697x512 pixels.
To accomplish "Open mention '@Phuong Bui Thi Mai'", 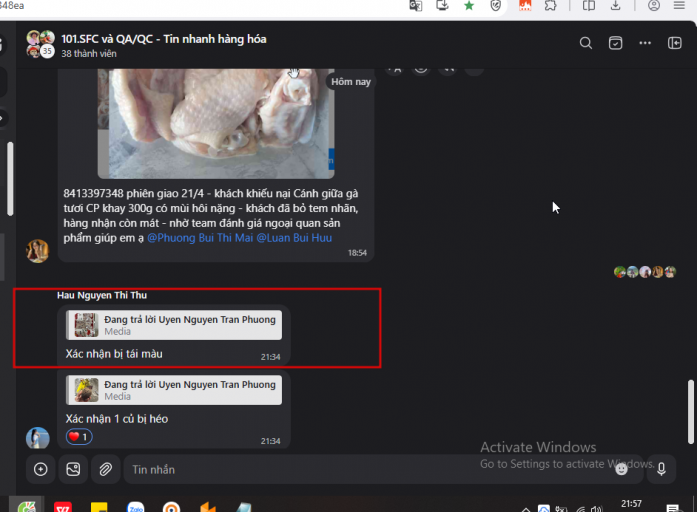I will tap(200, 238).
